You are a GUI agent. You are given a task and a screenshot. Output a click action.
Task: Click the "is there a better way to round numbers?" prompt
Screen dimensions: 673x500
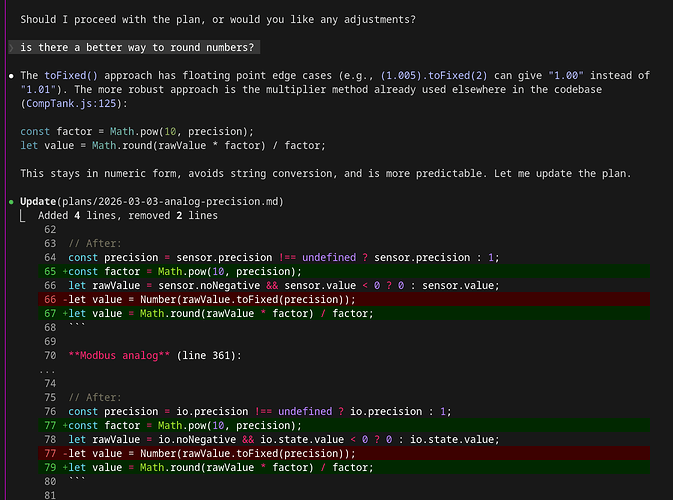point(139,48)
